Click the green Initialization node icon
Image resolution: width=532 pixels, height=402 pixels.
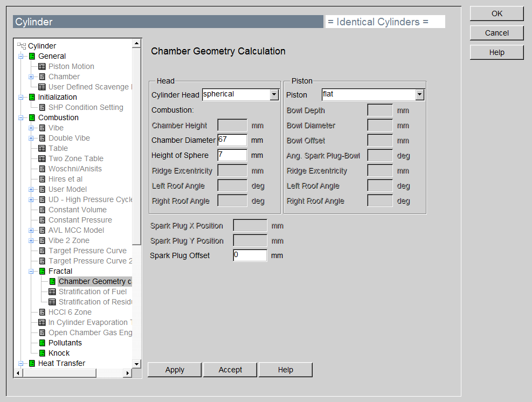32,97
